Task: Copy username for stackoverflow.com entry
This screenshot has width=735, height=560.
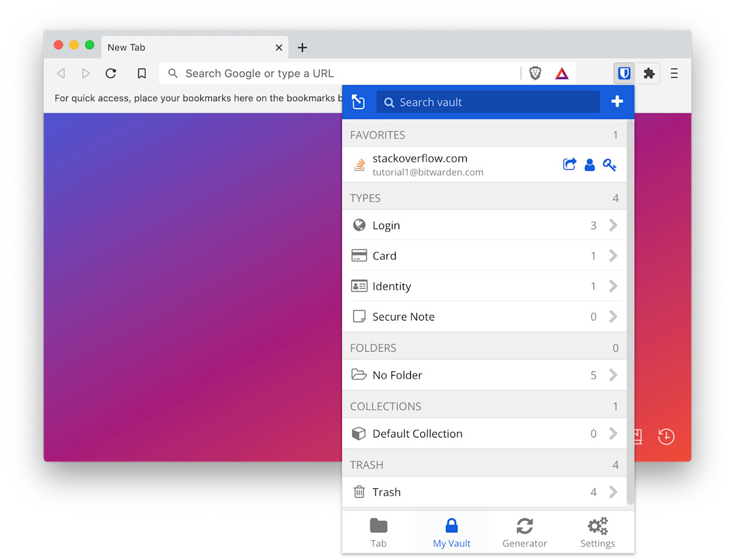Action: [x=589, y=164]
